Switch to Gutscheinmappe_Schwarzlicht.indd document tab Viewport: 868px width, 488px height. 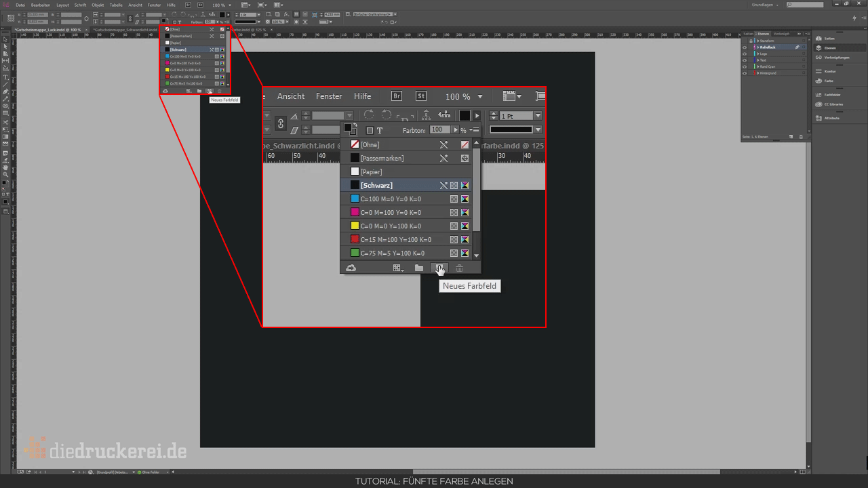[x=125, y=30]
